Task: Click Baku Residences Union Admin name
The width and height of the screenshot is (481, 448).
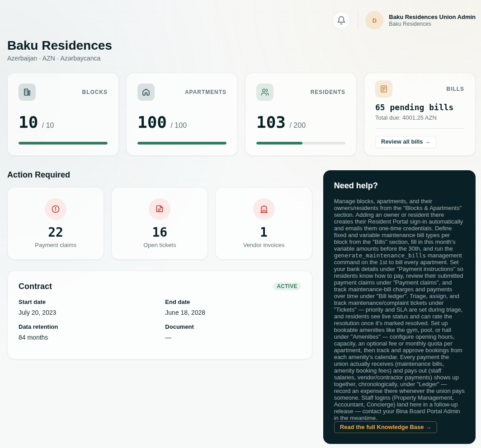Action: (x=432, y=17)
